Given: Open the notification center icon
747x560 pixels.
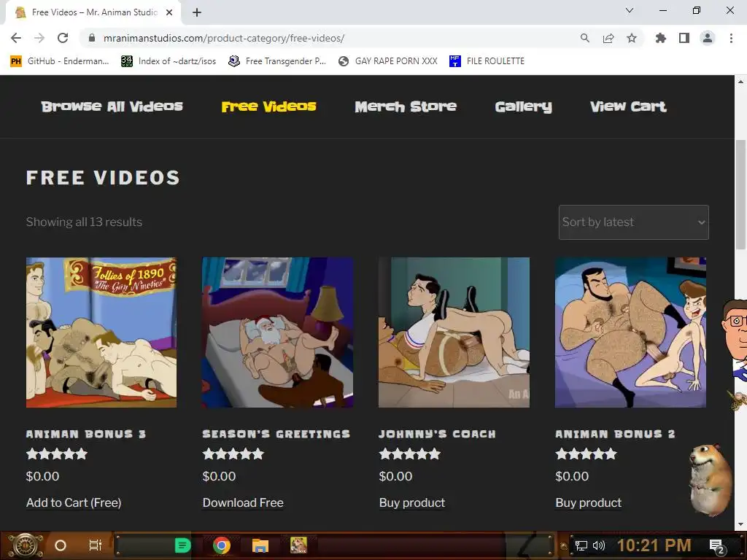Looking at the screenshot, I should (716, 547).
